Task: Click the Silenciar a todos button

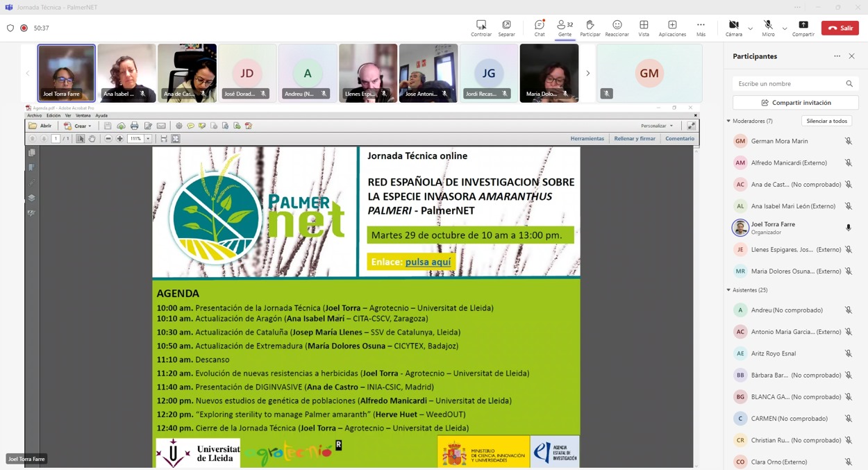Action: click(x=826, y=121)
